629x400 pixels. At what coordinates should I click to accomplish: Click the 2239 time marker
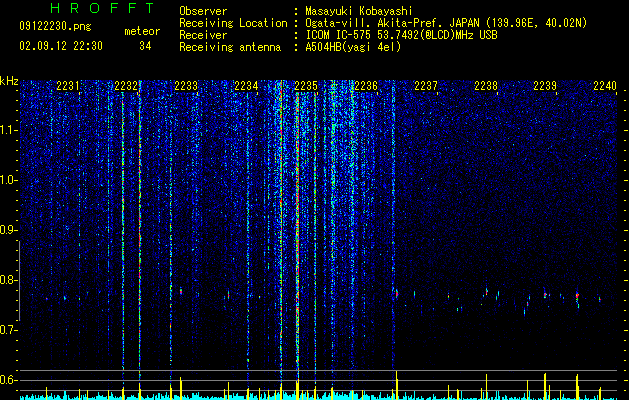(545, 85)
